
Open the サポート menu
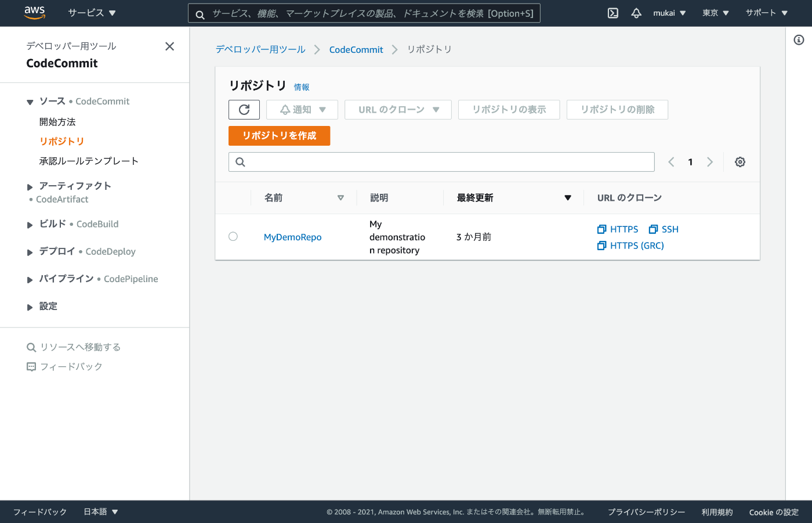tap(767, 13)
